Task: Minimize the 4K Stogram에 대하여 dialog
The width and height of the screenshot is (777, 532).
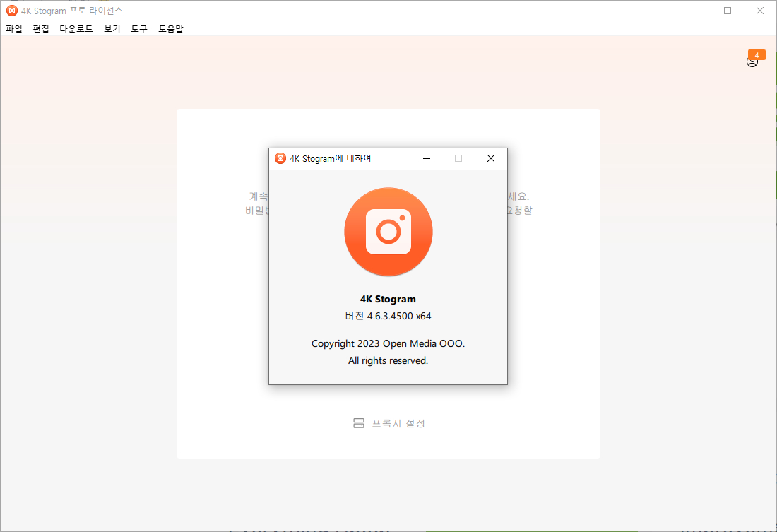Action: click(x=427, y=158)
